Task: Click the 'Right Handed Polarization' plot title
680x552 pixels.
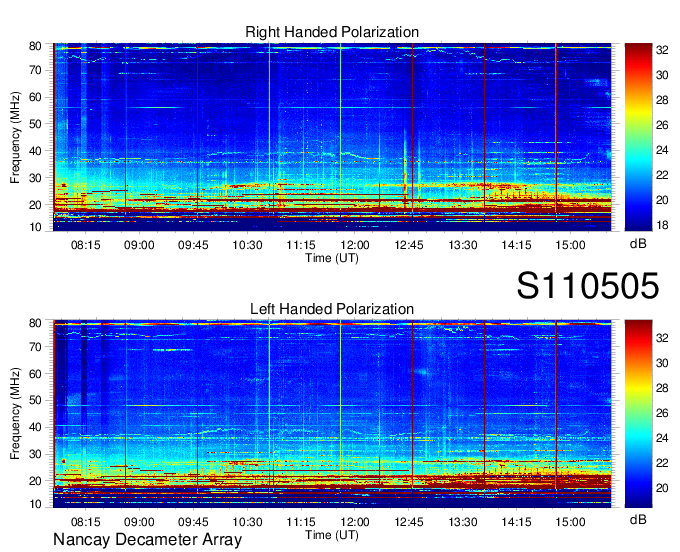Action: coord(332,32)
